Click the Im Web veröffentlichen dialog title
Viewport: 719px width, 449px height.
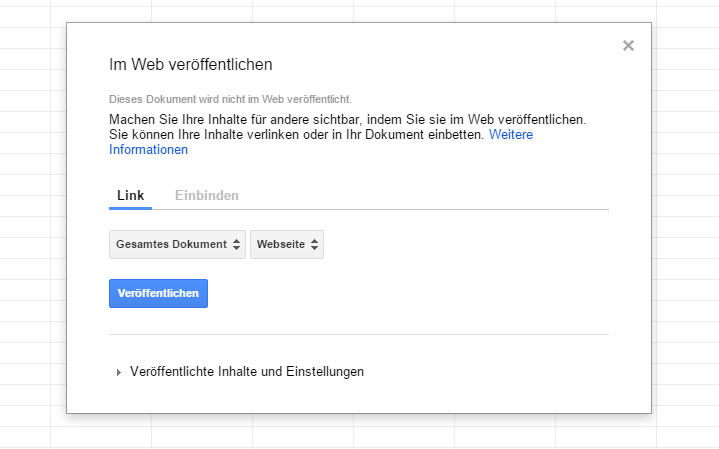[191, 65]
